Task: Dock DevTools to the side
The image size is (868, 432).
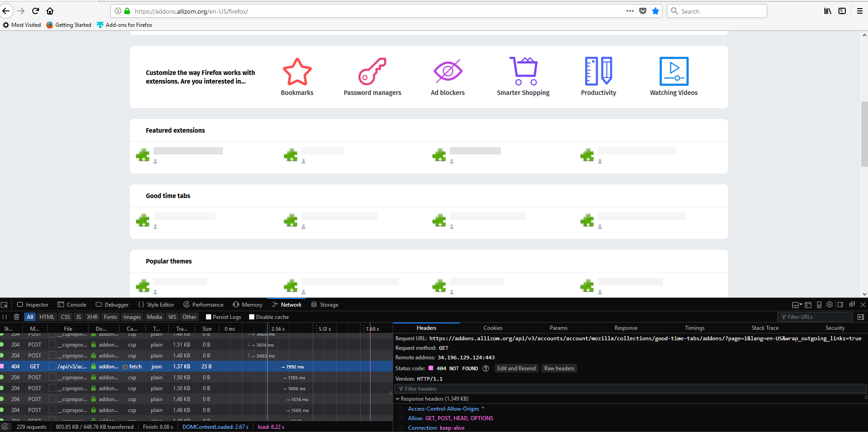Action: click(840, 304)
